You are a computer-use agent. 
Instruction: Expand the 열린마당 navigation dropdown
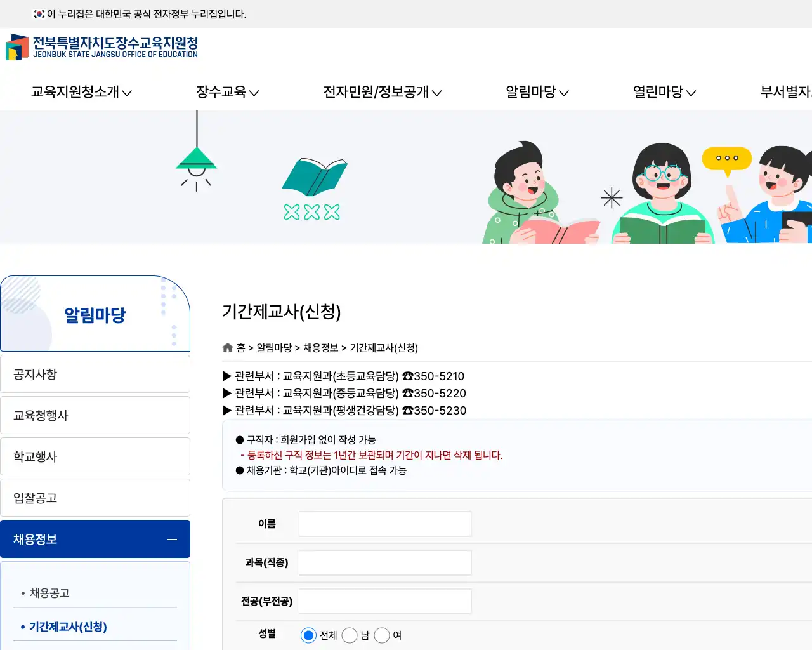[664, 92]
